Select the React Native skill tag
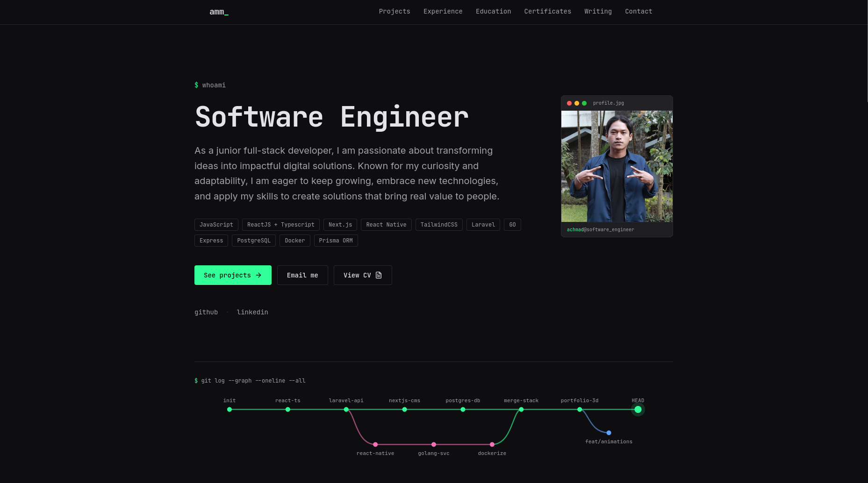Viewport: 868px width, 483px height. (386, 225)
